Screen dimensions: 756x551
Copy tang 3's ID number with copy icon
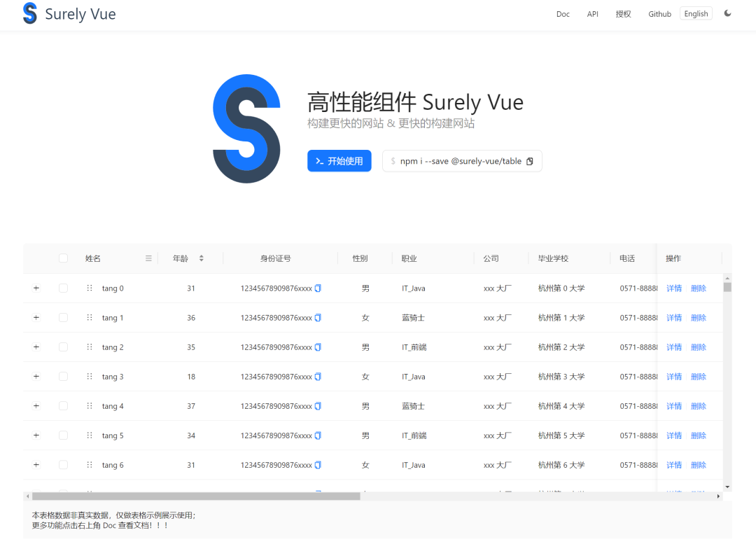(x=317, y=376)
